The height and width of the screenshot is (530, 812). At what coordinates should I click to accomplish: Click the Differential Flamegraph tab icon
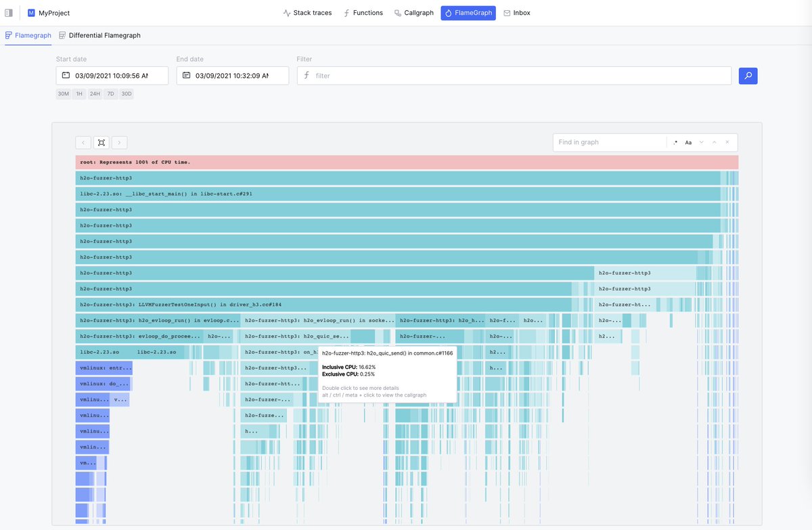coord(62,35)
